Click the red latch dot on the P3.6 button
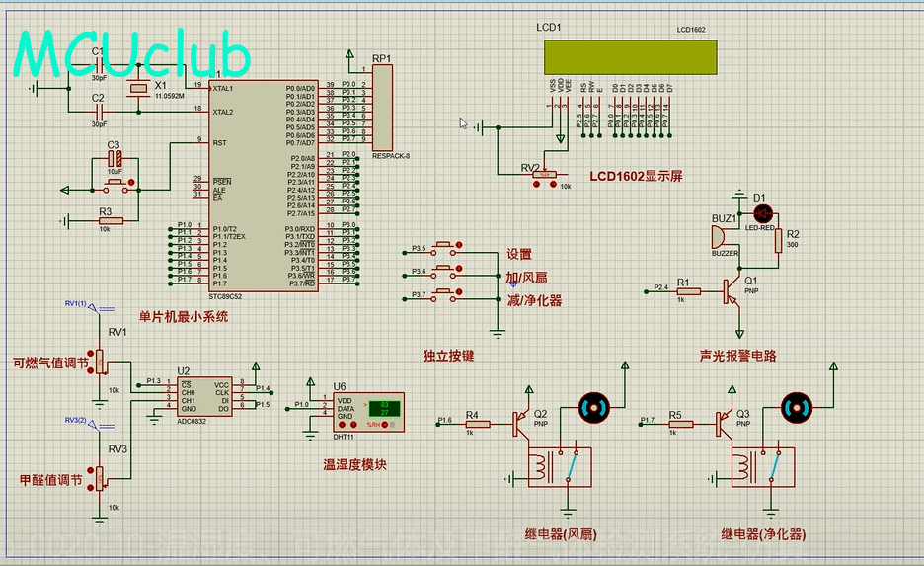 [x=459, y=269]
